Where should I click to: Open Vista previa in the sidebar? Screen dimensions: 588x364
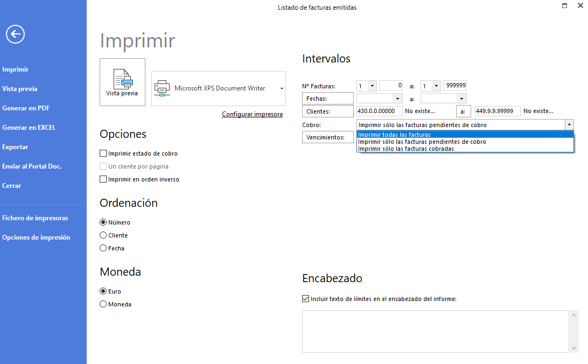point(19,89)
